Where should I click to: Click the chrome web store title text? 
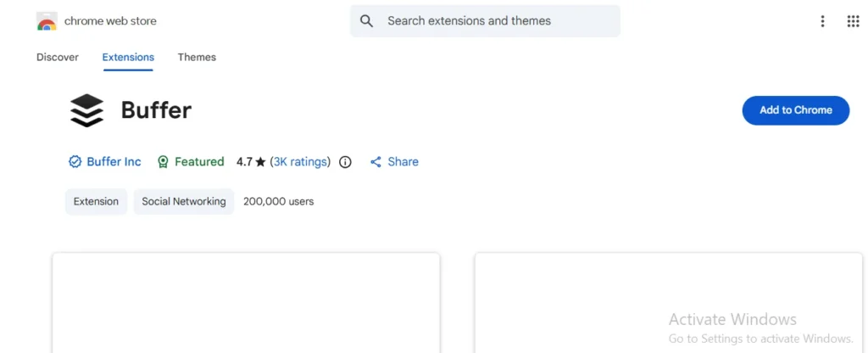110,21
